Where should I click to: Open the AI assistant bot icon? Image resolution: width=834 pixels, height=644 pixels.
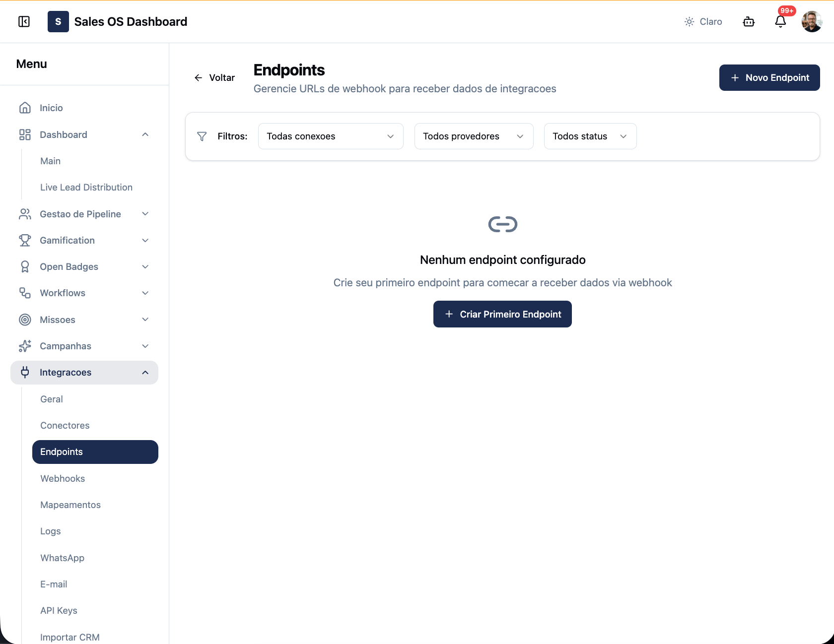(x=749, y=21)
